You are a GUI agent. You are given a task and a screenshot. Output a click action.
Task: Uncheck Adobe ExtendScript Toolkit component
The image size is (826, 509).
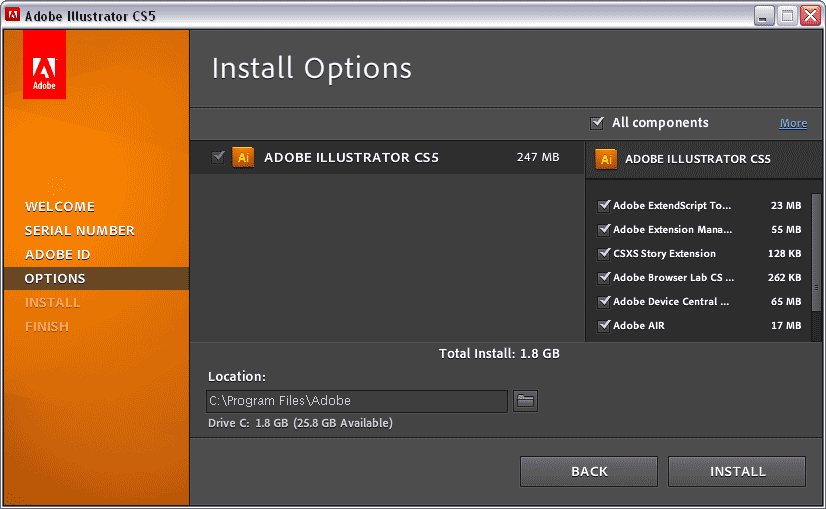pos(604,205)
